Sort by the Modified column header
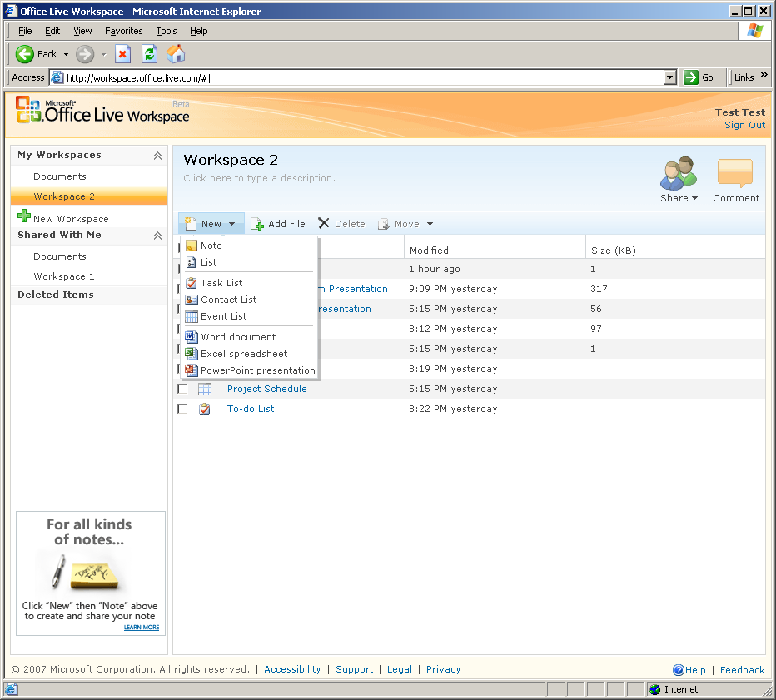Image resolution: width=776 pixels, height=700 pixels. click(429, 251)
